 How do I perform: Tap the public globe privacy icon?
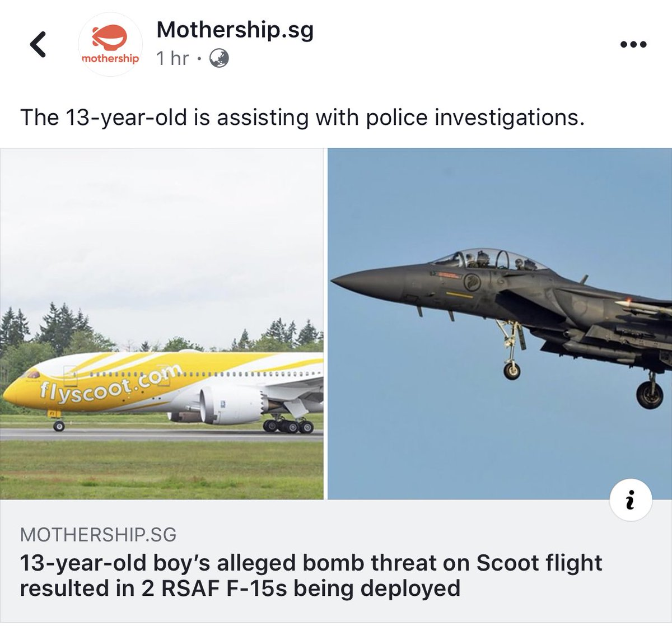[x=219, y=58]
